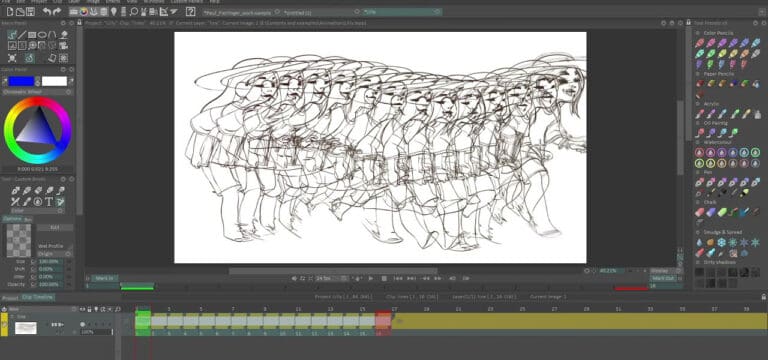
Task: Select the spline curve tool
Action: (x=52, y=35)
